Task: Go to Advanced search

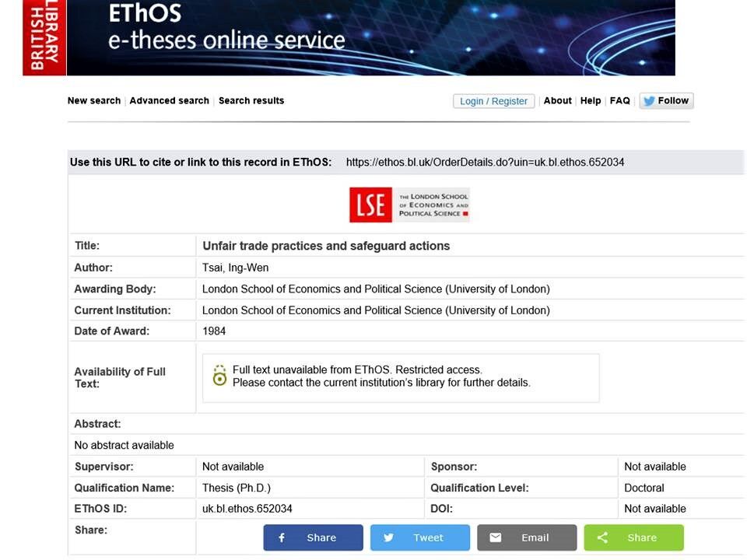Action: (169, 100)
